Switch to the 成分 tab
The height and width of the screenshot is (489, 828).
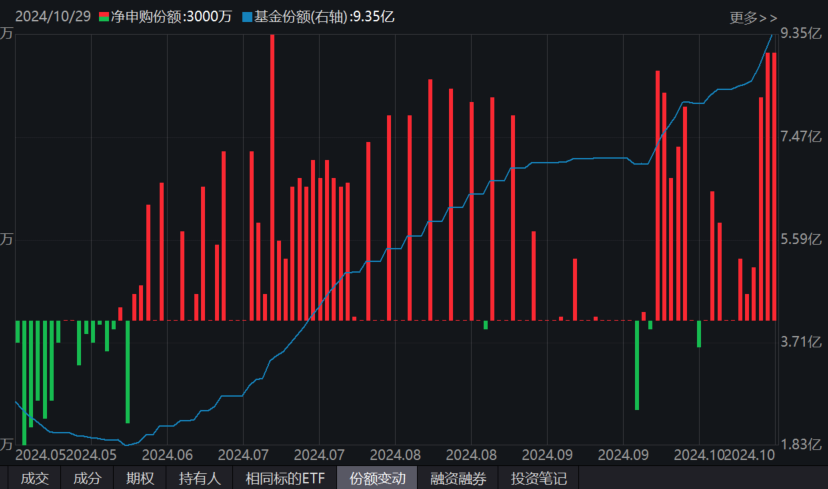tap(88, 479)
